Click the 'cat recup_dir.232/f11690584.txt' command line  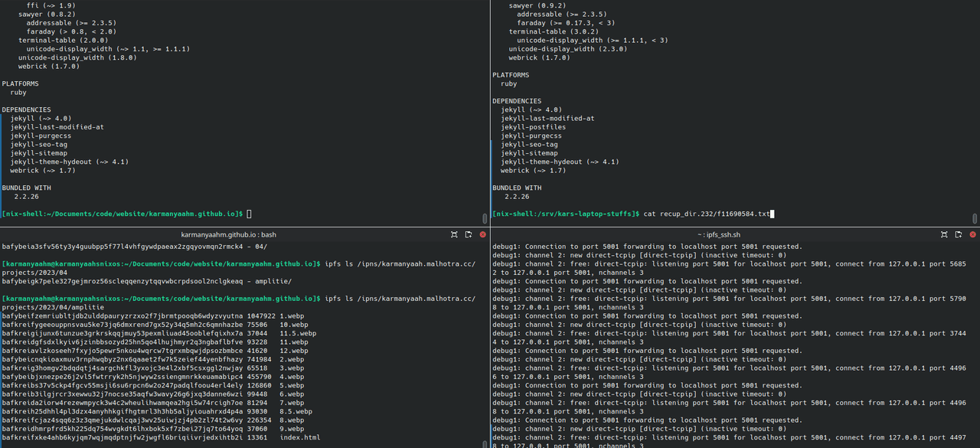tap(707, 214)
